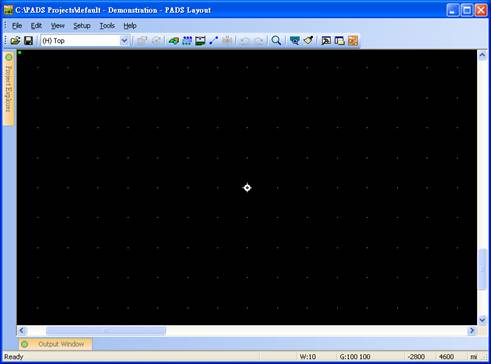Image resolution: width=491 pixels, height=364 pixels.
Task: Click the orange PADS Router icon
Action: (353, 41)
